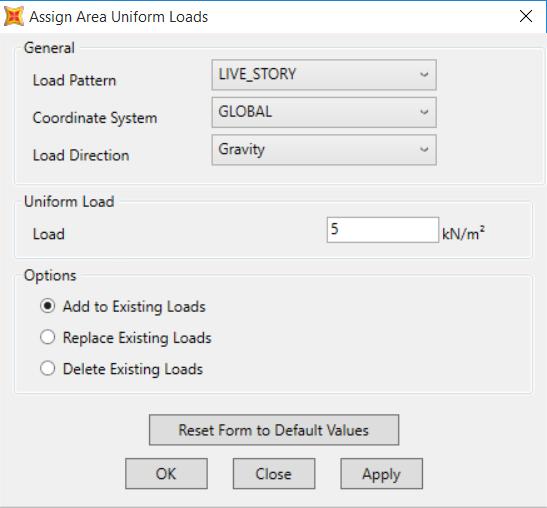Screen dimensions: 547x508
Task: Click the Load value input field
Action: (x=383, y=230)
